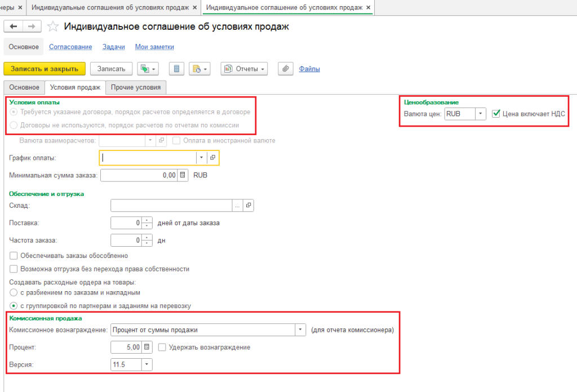
Task: Toggle Цена включает НДС checkbox
Action: (x=496, y=114)
